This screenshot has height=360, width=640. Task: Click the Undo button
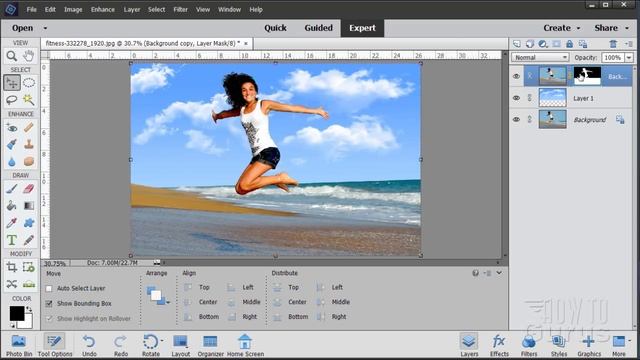(x=89, y=345)
